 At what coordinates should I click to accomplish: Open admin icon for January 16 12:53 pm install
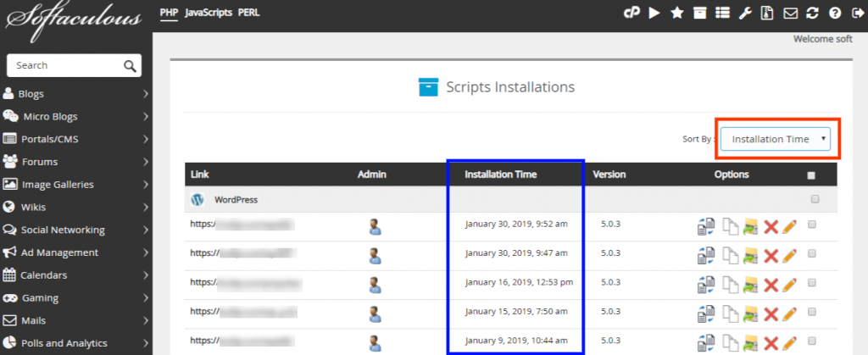375,284
